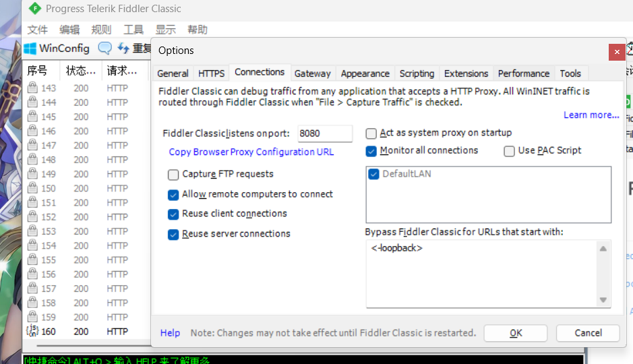
Task: Open WinConfig from the Fiddler toolbar
Action: 57,49
